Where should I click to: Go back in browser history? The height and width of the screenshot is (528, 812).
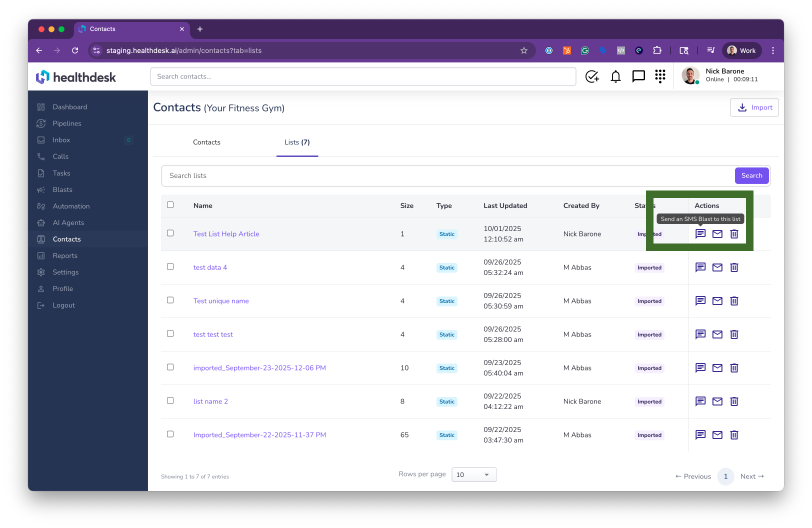pos(39,50)
